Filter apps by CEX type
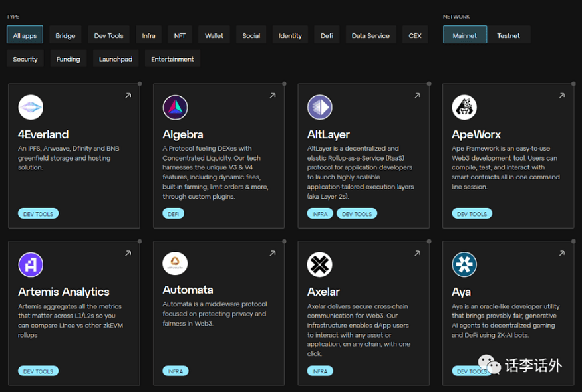This screenshot has width=582, height=392. click(415, 35)
